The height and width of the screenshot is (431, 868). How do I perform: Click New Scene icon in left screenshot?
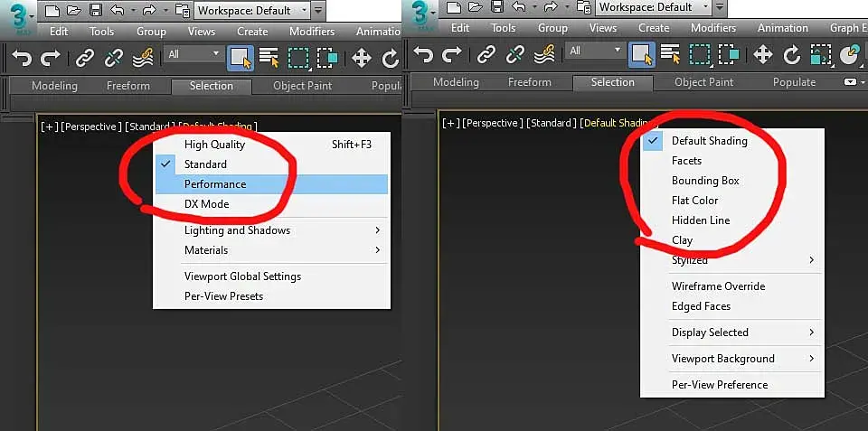click(52, 9)
